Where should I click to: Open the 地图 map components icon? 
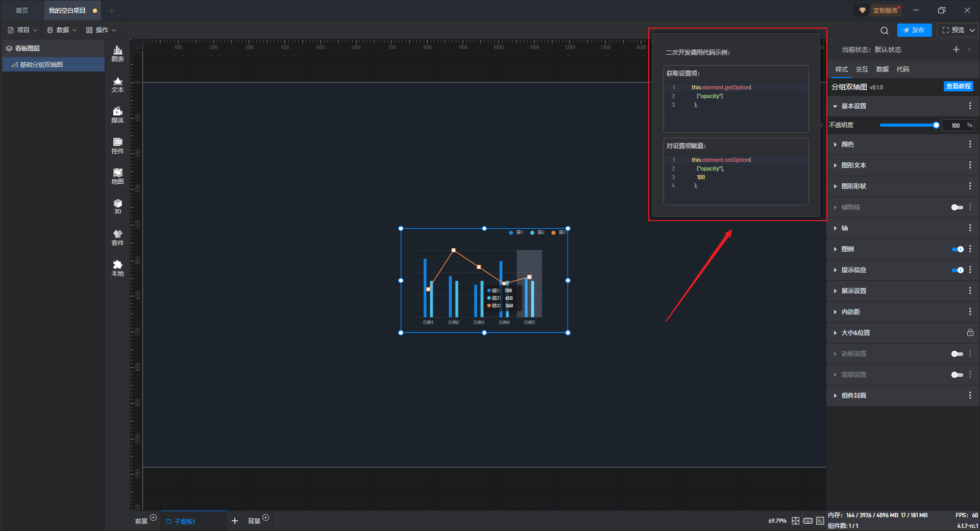(117, 176)
